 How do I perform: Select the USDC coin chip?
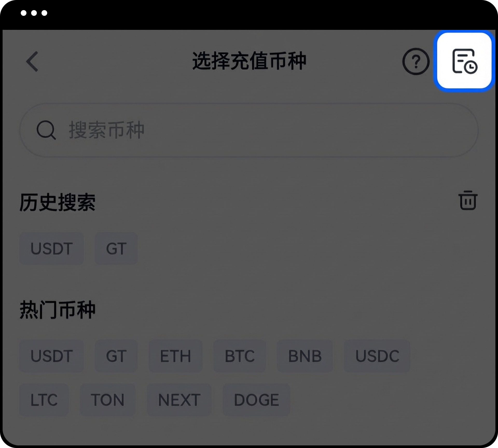(377, 356)
